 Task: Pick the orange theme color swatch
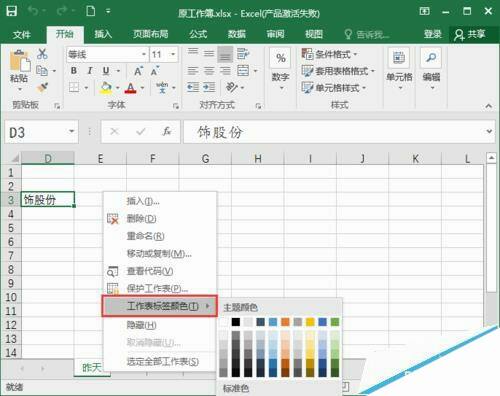(x=285, y=322)
